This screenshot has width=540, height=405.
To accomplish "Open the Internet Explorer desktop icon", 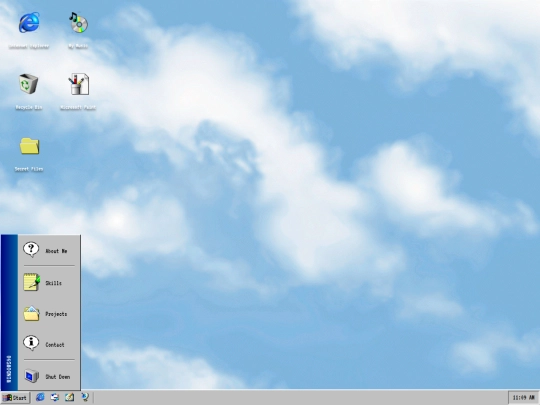I will [29, 23].
